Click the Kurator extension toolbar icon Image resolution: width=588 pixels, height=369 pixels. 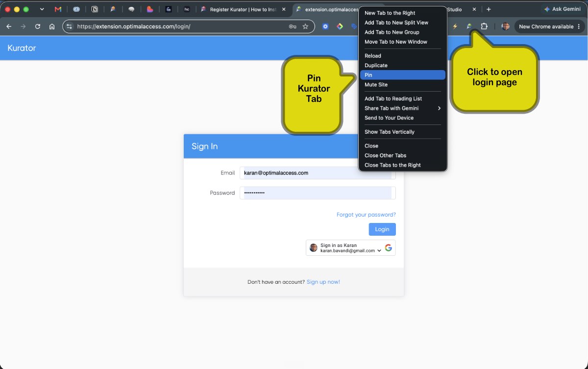(x=469, y=26)
